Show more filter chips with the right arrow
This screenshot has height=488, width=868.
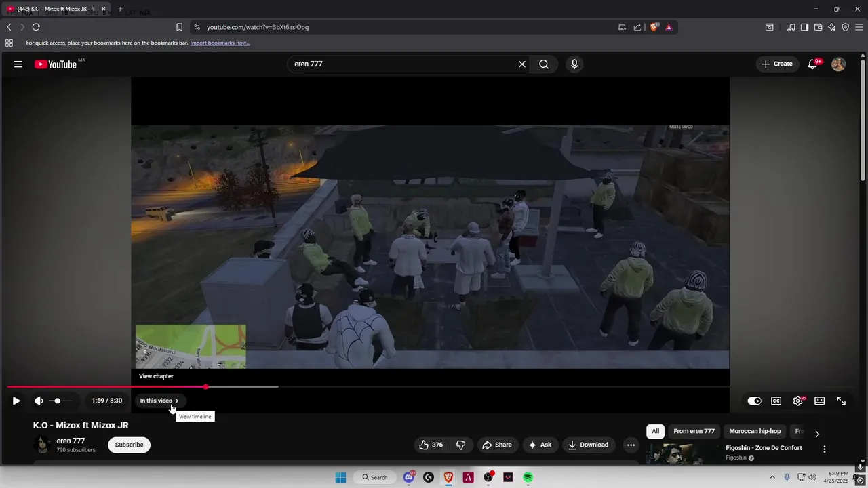817,434
